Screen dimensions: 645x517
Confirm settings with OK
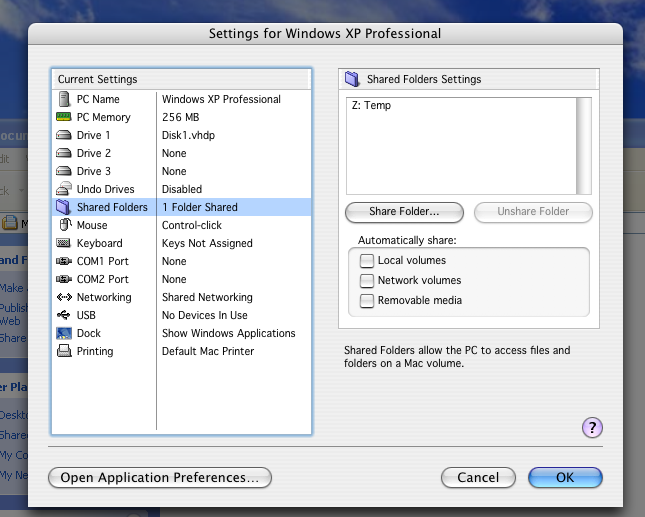(565, 478)
